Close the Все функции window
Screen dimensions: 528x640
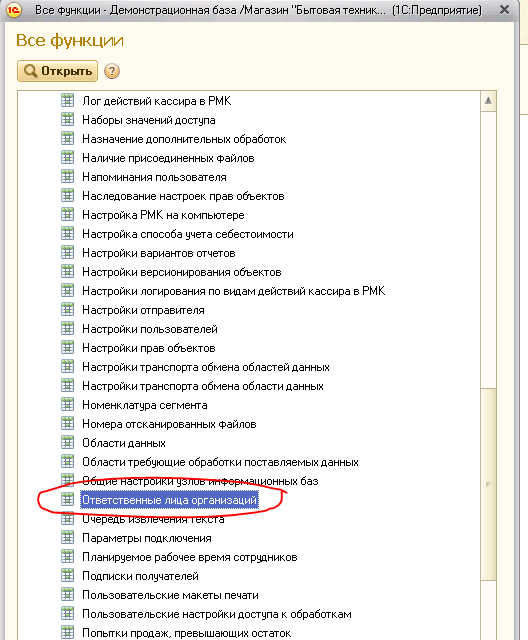click(x=504, y=9)
